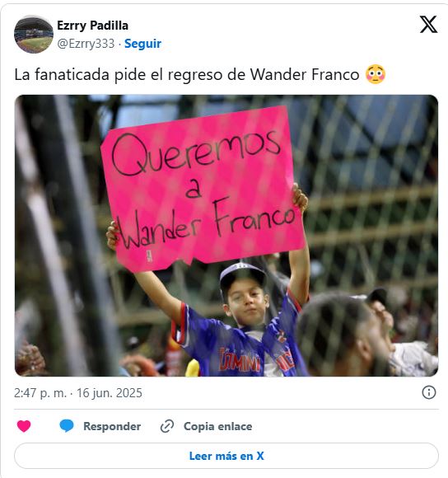Click the man's head in the photo corner
The width and height of the screenshot is (448, 478).
[x=341, y=334]
